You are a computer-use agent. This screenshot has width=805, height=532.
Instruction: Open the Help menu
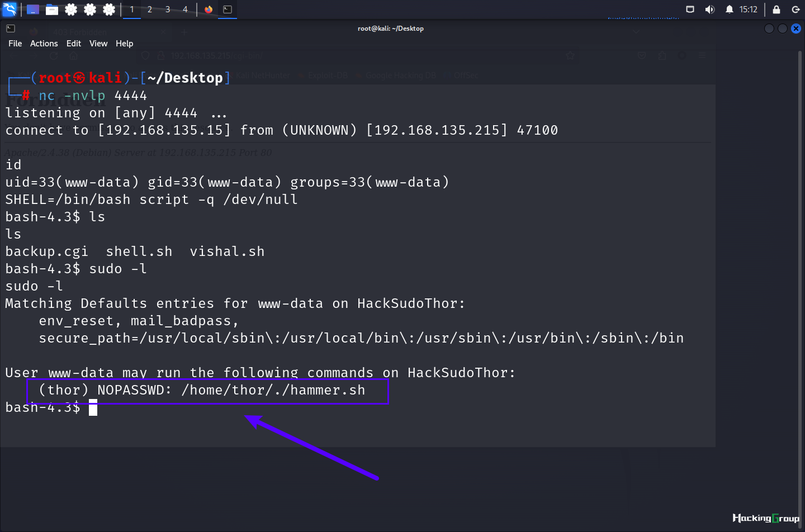tap(125, 44)
